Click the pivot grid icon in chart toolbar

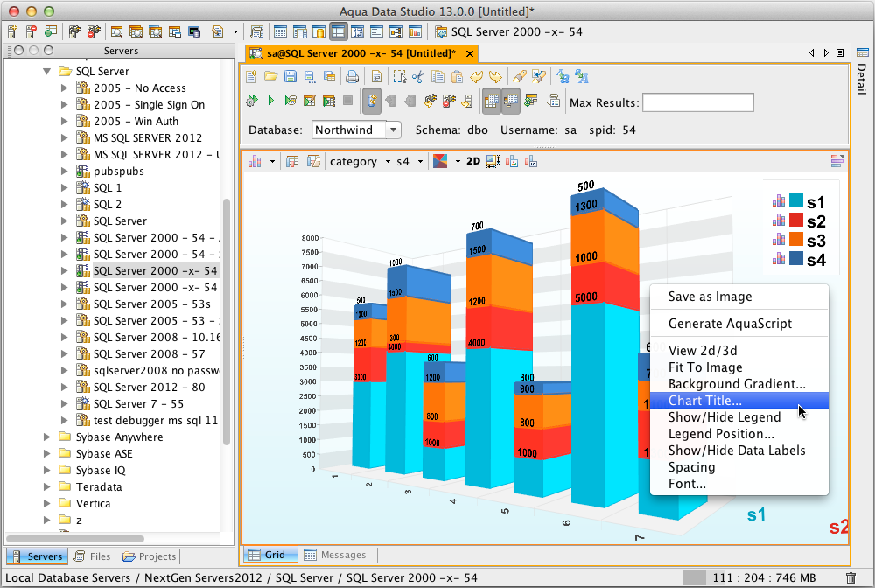point(313,161)
